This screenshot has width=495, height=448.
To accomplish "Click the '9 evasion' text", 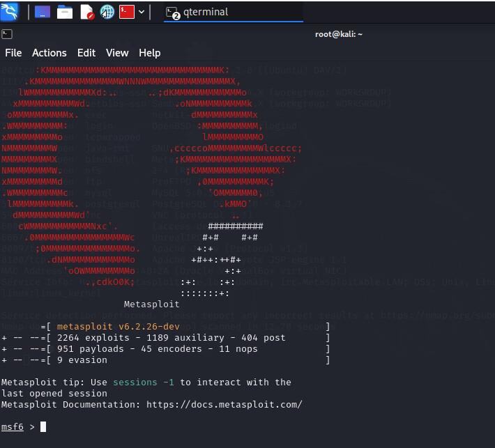I will pos(82,360).
